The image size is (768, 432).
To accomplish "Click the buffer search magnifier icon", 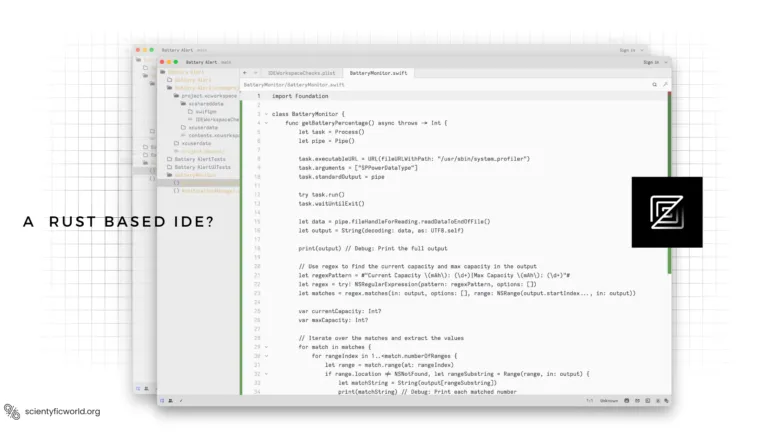I will click(x=654, y=85).
